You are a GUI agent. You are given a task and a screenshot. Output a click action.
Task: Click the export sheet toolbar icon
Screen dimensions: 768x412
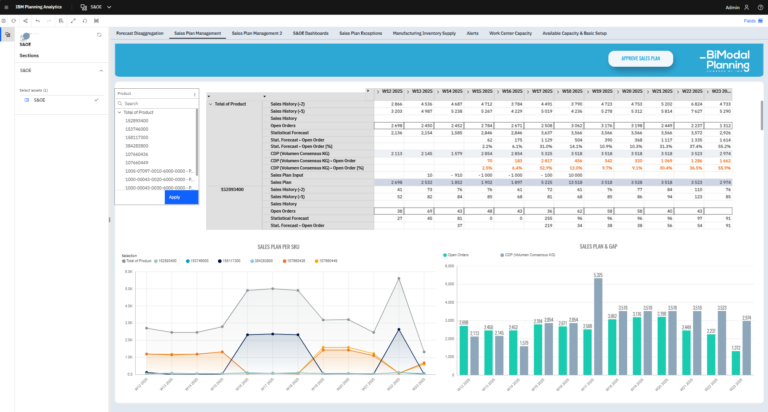[x=61, y=21]
